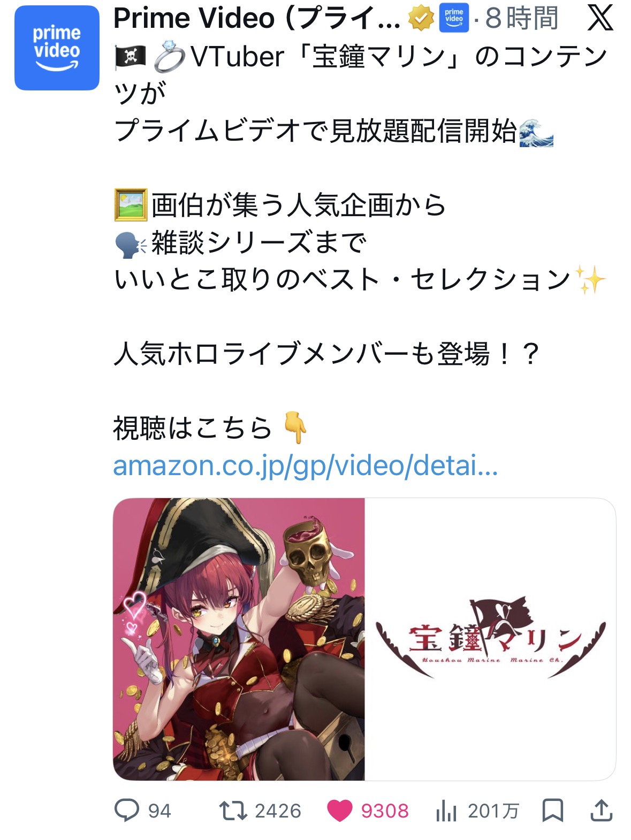Tap the 201万 views count

point(493,811)
